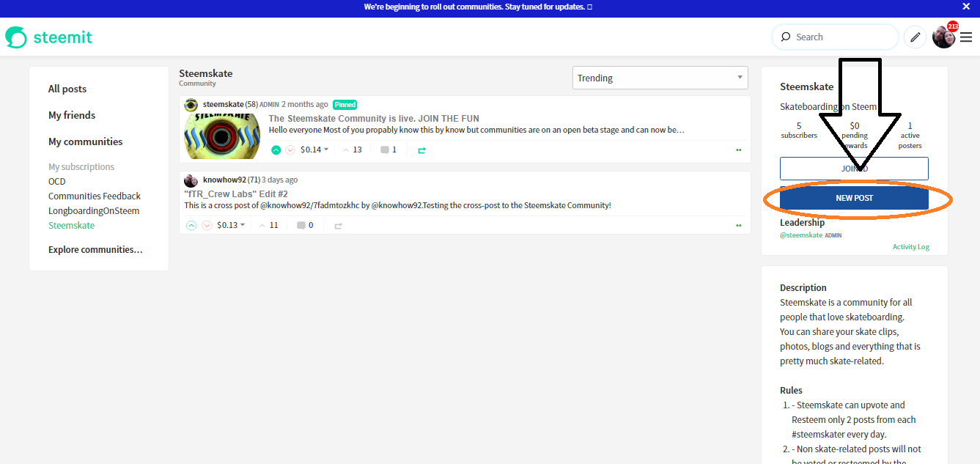The width and height of the screenshot is (980, 464).
Task: Open the Activity Log link
Action: click(x=911, y=247)
